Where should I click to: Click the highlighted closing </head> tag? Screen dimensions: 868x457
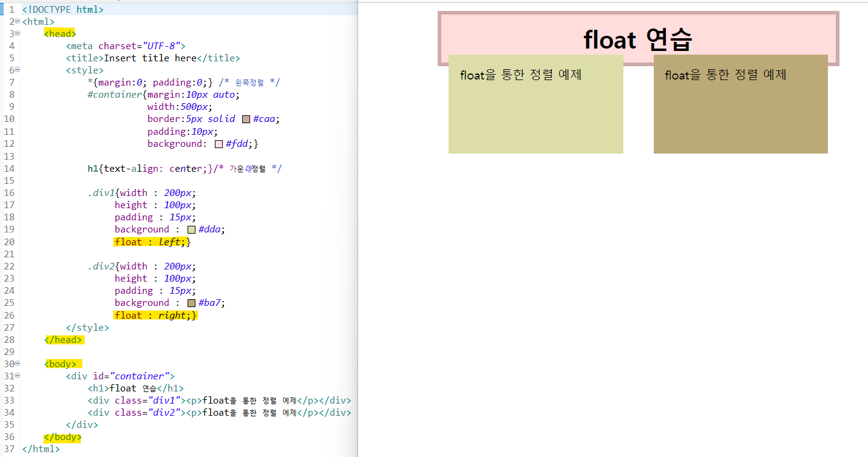pos(64,340)
